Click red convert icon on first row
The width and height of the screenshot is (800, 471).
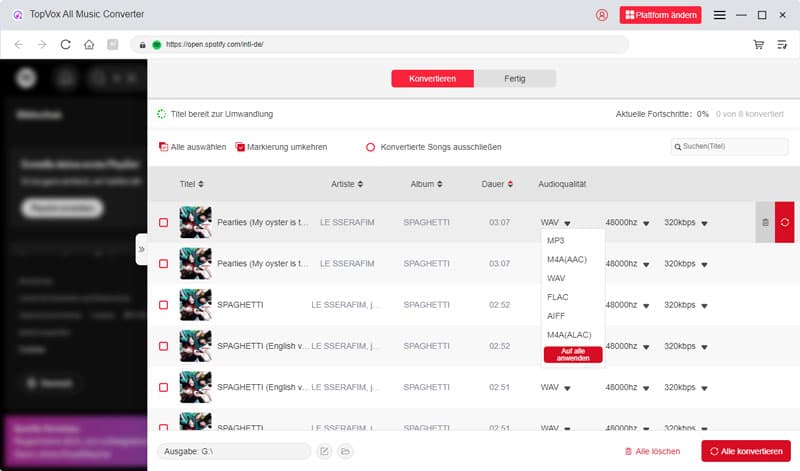[x=784, y=222]
